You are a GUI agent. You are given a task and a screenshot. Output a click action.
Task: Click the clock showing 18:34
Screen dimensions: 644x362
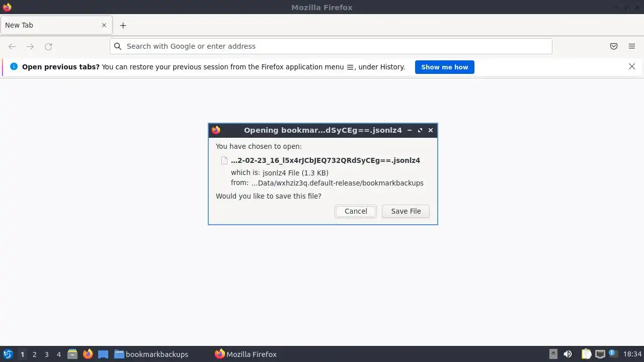(x=632, y=354)
